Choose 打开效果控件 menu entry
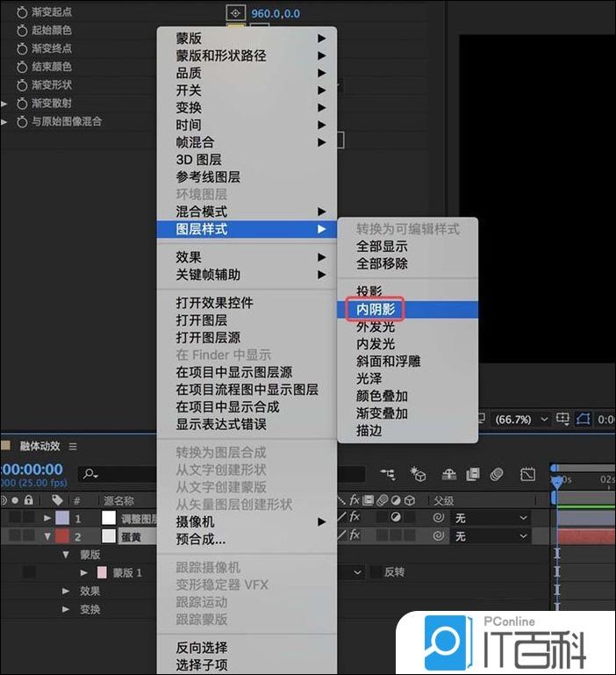This screenshot has height=675, width=616. coord(247,303)
